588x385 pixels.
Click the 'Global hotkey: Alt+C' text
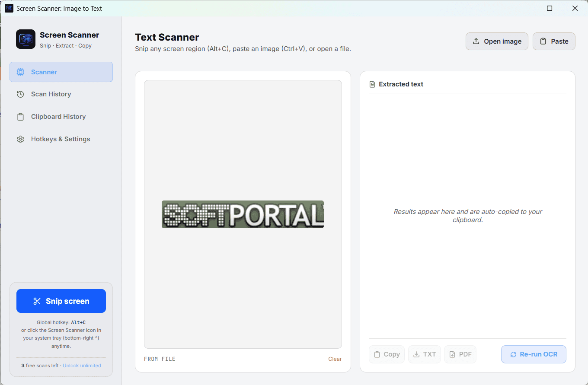pyautogui.click(x=61, y=322)
